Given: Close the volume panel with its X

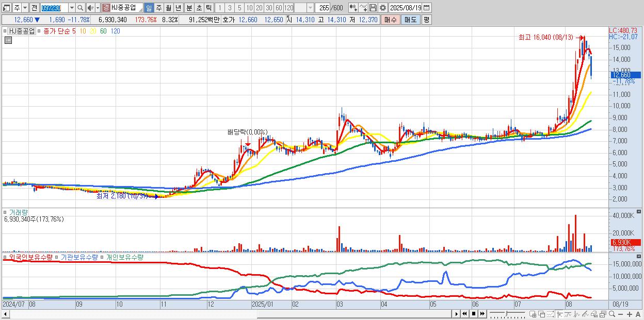Looking at the screenshot, I should click(639, 212).
